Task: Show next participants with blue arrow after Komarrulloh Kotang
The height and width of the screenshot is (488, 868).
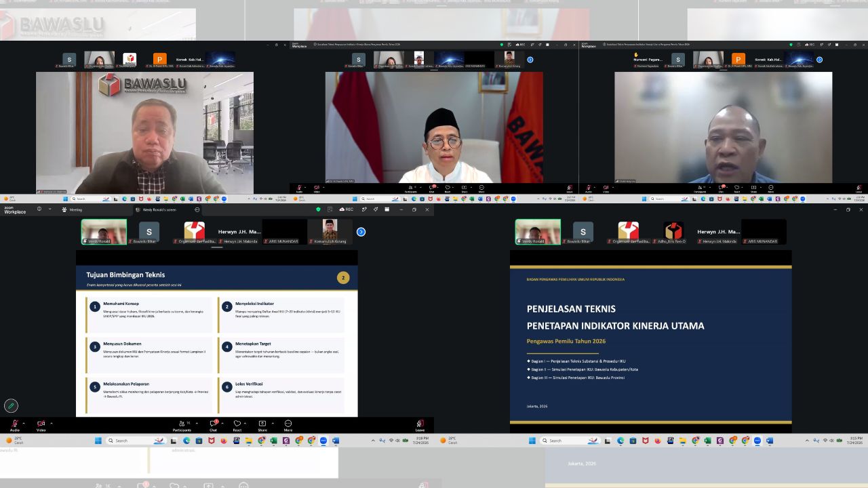Action: click(361, 232)
